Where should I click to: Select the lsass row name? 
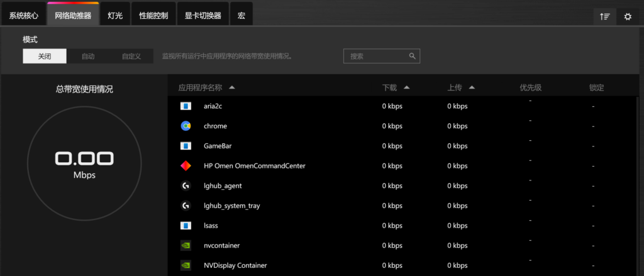[x=211, y=226]
